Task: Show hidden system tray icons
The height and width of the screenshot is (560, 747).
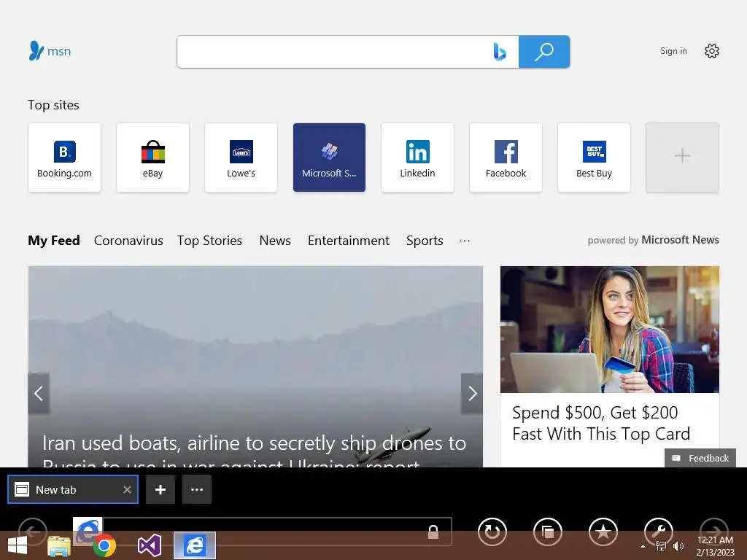Action: [x=643, y=546]
